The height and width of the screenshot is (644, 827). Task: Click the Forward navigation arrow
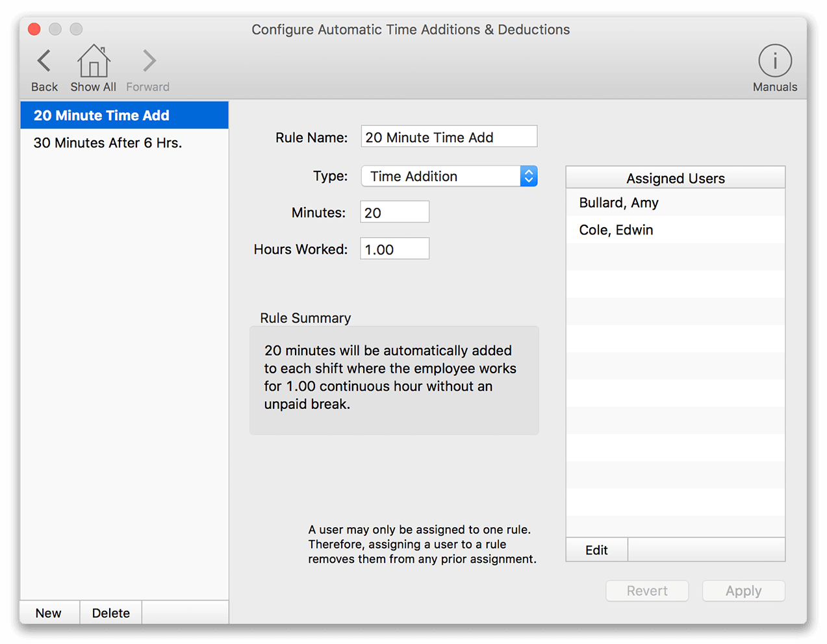tap(147, 61)
